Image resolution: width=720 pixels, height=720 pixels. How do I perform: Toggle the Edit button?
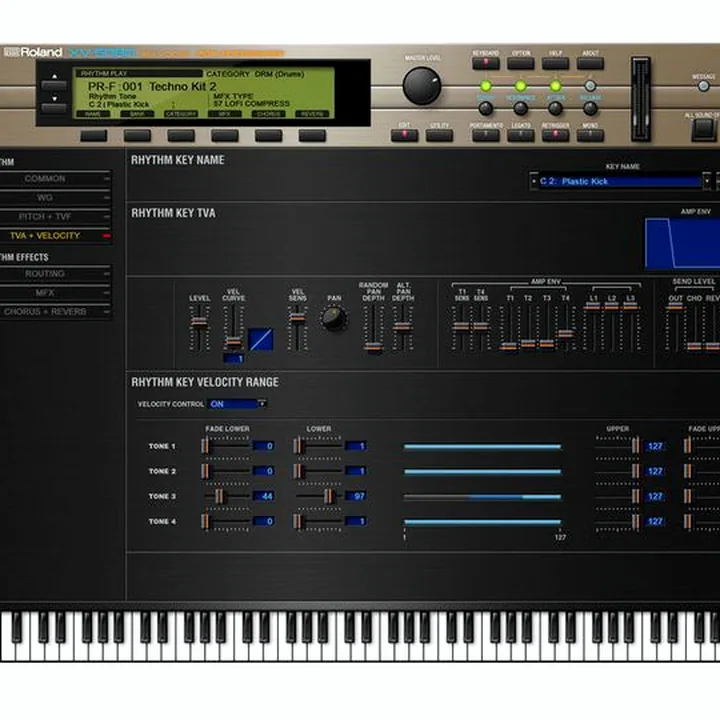point(404,135)
